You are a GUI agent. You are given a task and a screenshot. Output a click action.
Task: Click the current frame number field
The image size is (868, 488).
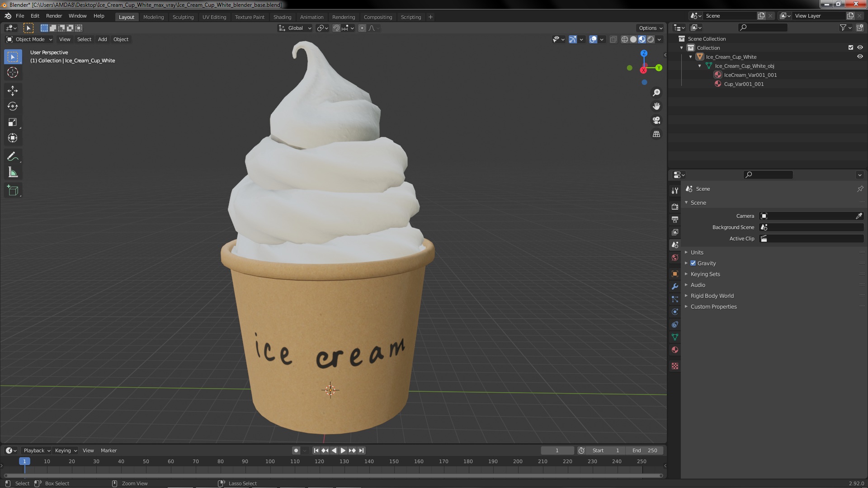tap(557, 450)
